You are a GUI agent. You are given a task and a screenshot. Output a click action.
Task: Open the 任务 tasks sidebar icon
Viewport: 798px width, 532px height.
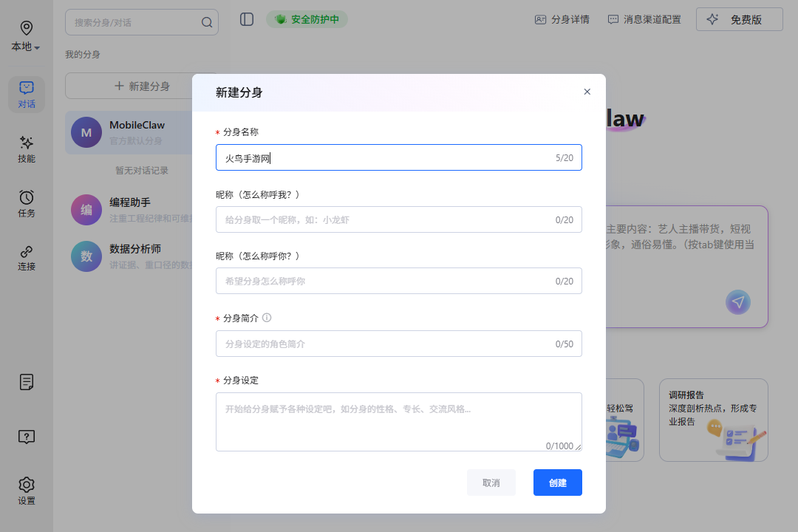(x=27, y=204)
